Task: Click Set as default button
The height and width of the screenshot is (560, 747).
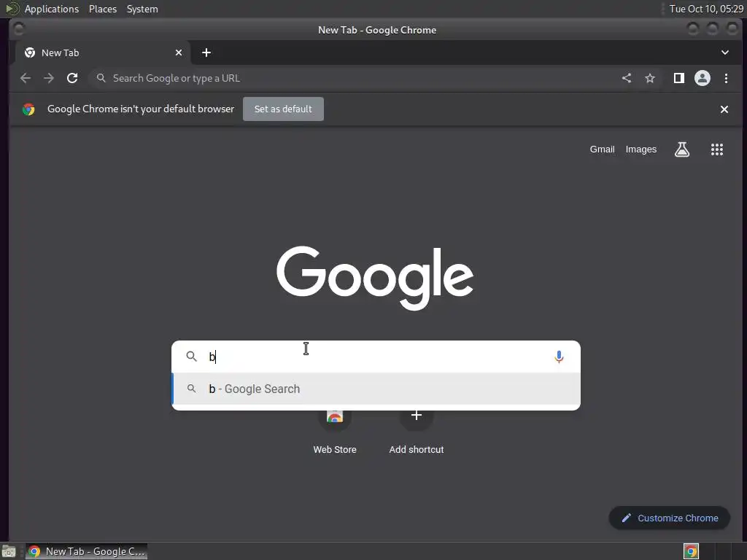Action: coord(283,109)
